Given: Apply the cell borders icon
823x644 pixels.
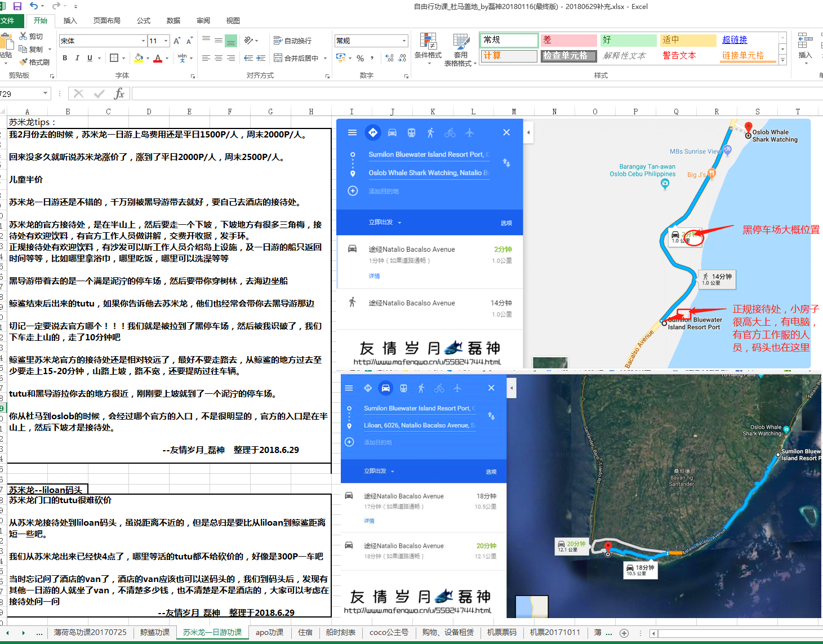Looking at the screenshot, I should tap(114, 58).
